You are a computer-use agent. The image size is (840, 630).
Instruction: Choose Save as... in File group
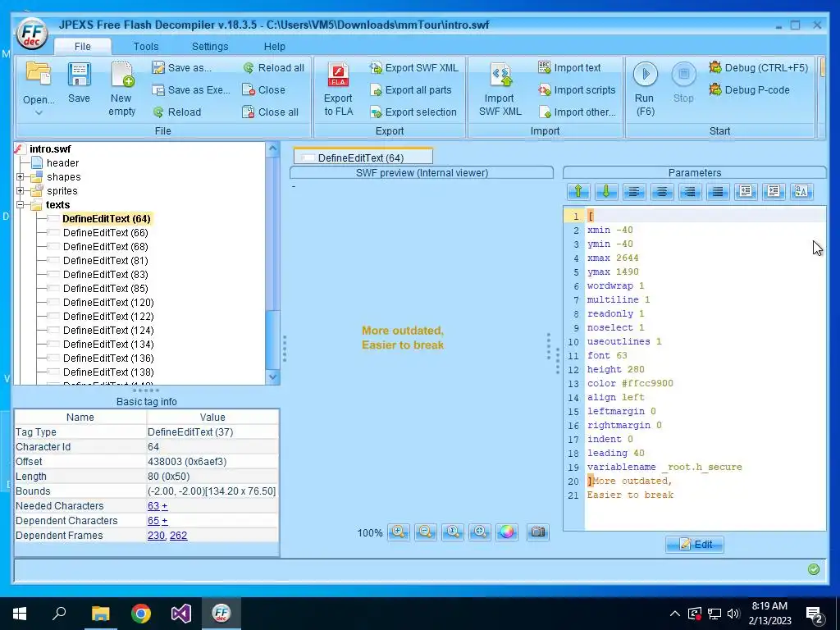(182, 67)
